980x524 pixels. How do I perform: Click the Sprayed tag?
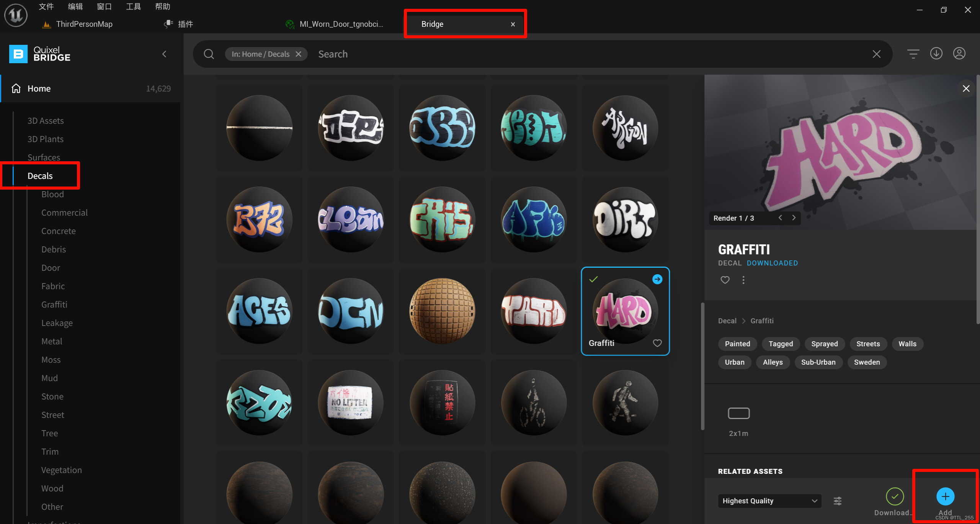point(824,344)
